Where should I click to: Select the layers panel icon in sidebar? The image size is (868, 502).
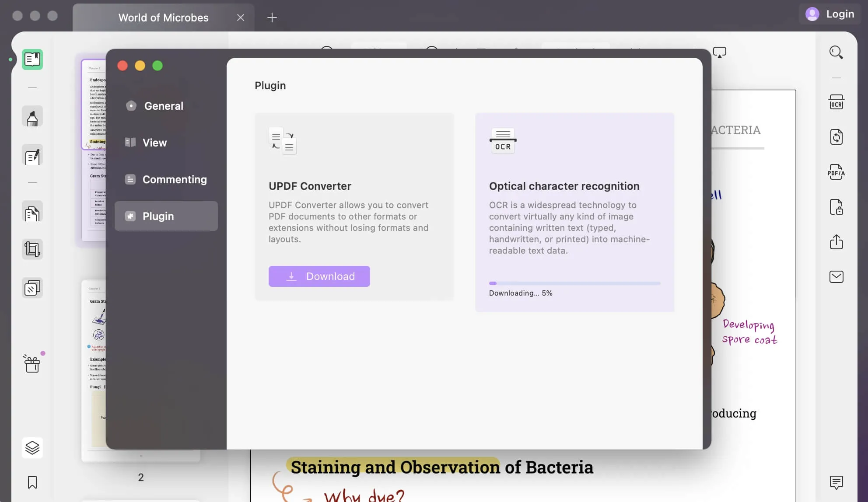(31, 448)
